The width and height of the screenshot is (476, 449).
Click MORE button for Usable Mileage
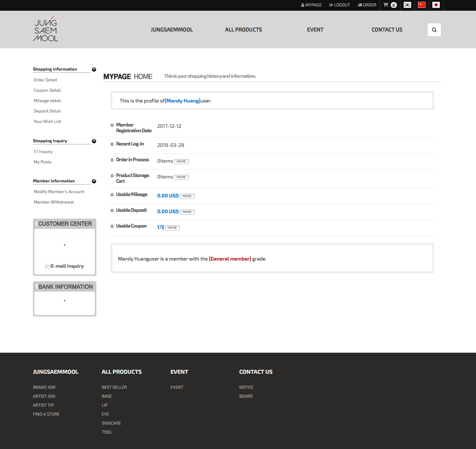(187, 196)
